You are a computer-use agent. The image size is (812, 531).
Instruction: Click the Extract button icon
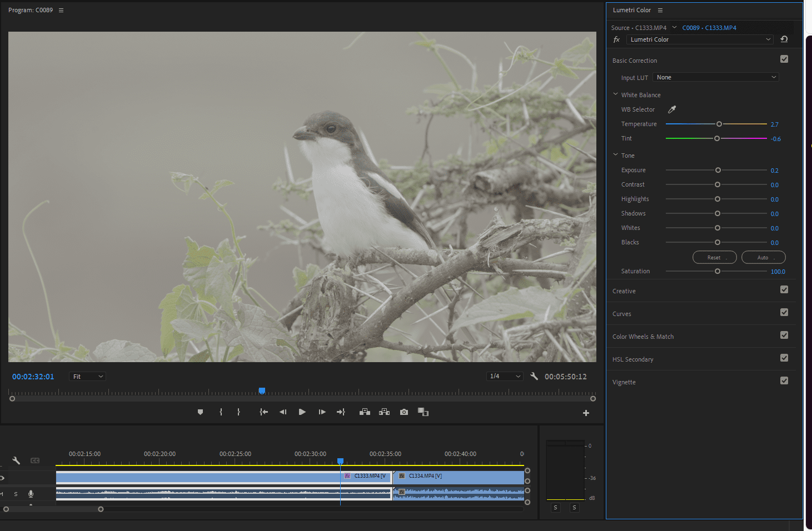pyautogui.click(x=384, y=412)
